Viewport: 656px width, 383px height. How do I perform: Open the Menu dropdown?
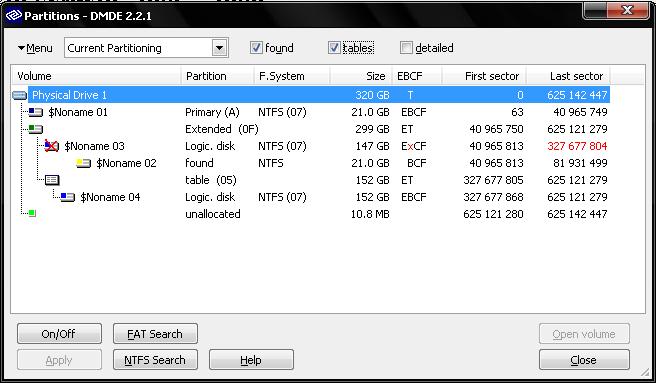pos(35,48)
